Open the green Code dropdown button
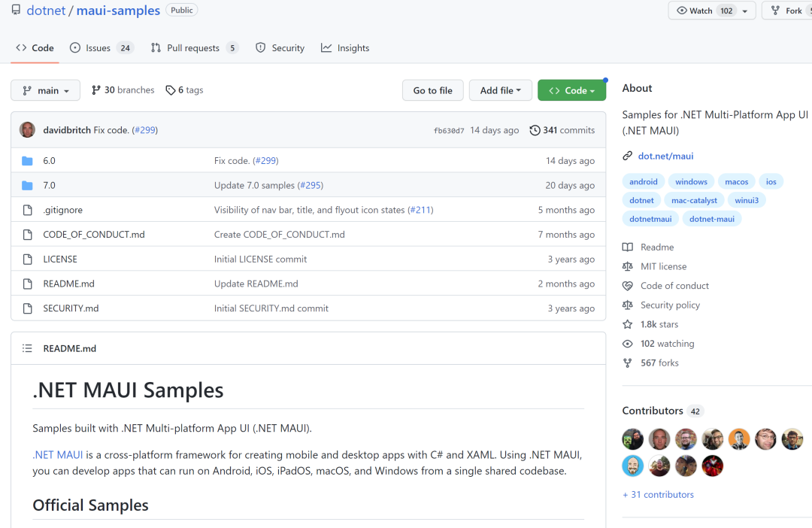812x528 pixels. pyautogui.click(x=571, y=90)
